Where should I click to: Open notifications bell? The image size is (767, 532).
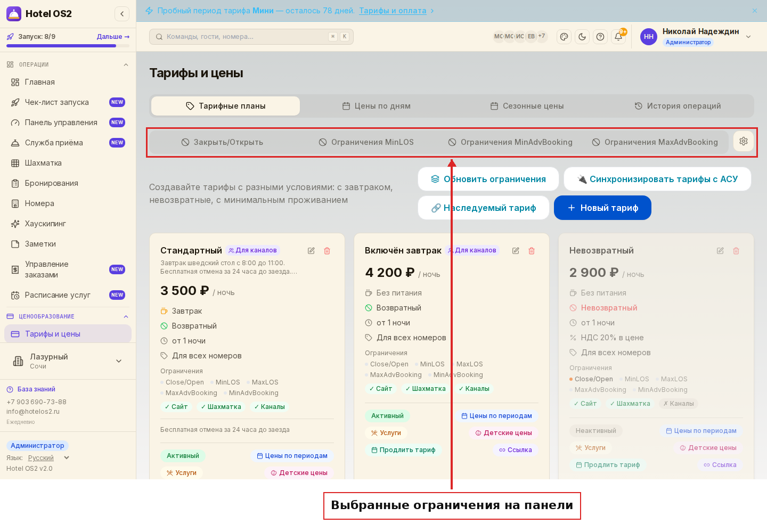618,37
